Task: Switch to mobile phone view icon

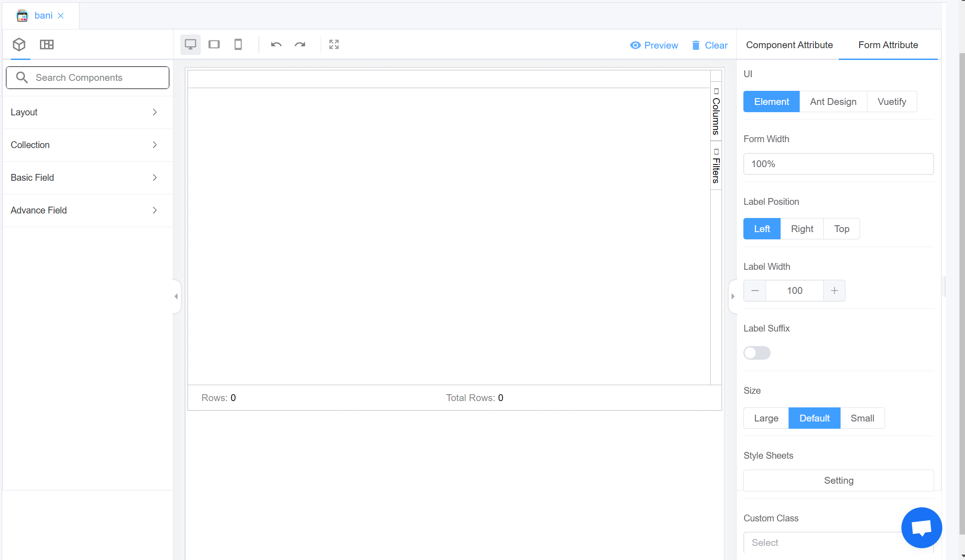Action: [238, 45]
